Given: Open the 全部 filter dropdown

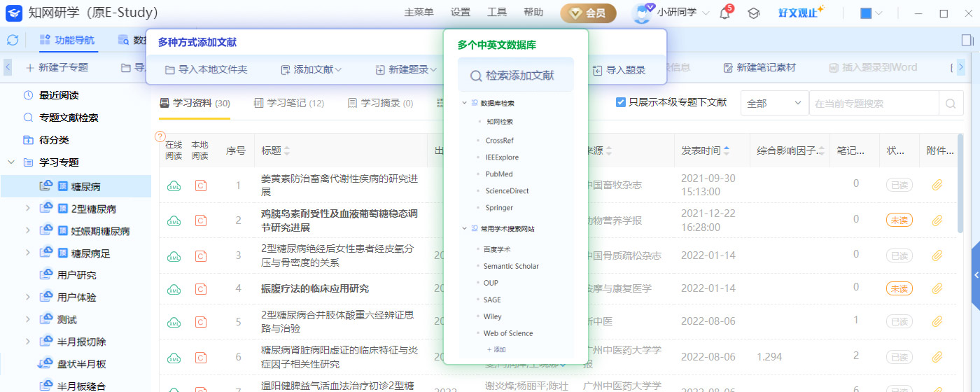Looking at the screenshot, I should pos(774,103).
